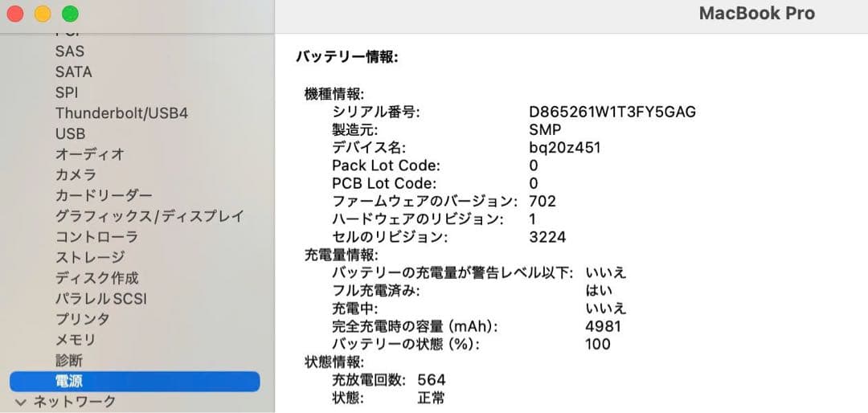The width and height of the screenshot is (868, 413).
Task: Click the PCB Lot Code label
Action: [x=385, y=183]
